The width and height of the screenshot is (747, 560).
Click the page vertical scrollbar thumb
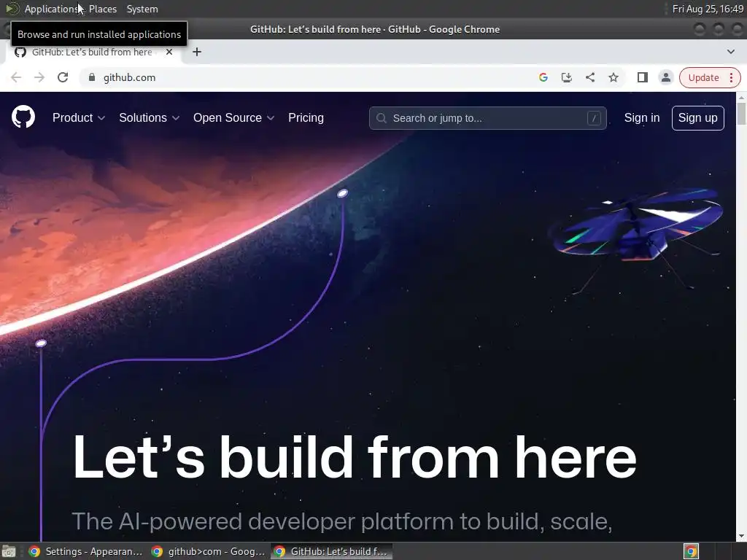(x=741, y=112)
